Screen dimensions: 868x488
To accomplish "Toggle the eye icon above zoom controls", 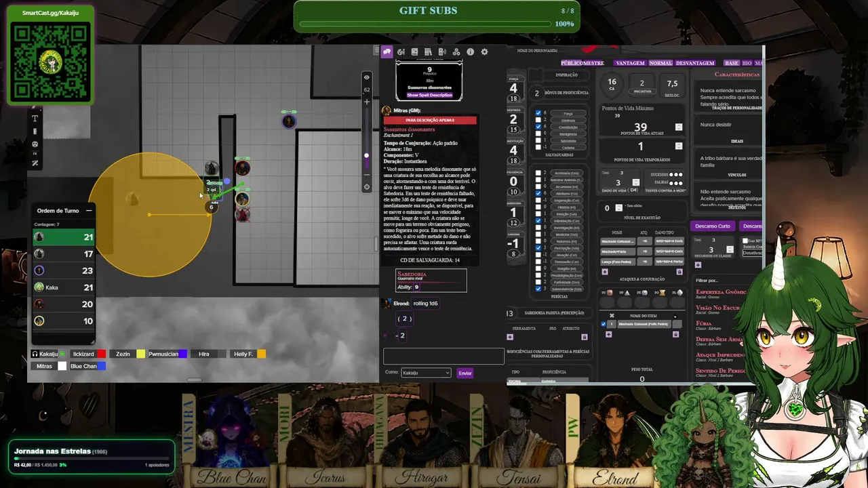I will [x=366, y=77].
